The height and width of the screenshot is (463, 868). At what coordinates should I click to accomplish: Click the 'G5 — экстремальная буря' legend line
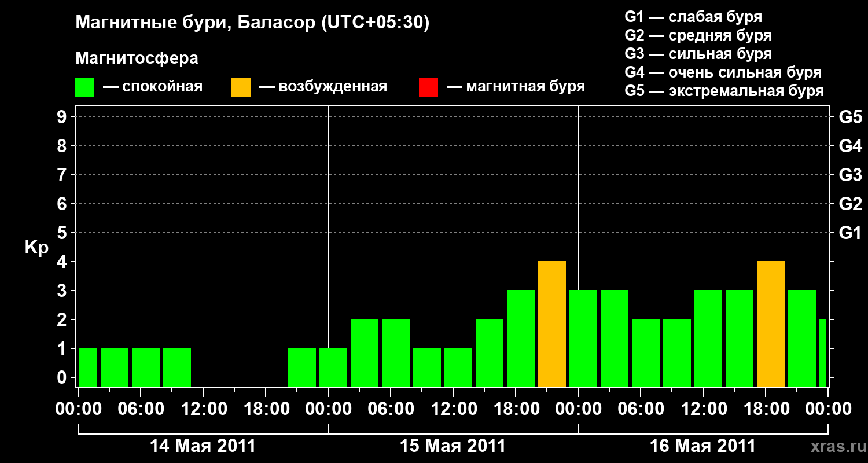[724, 91]
